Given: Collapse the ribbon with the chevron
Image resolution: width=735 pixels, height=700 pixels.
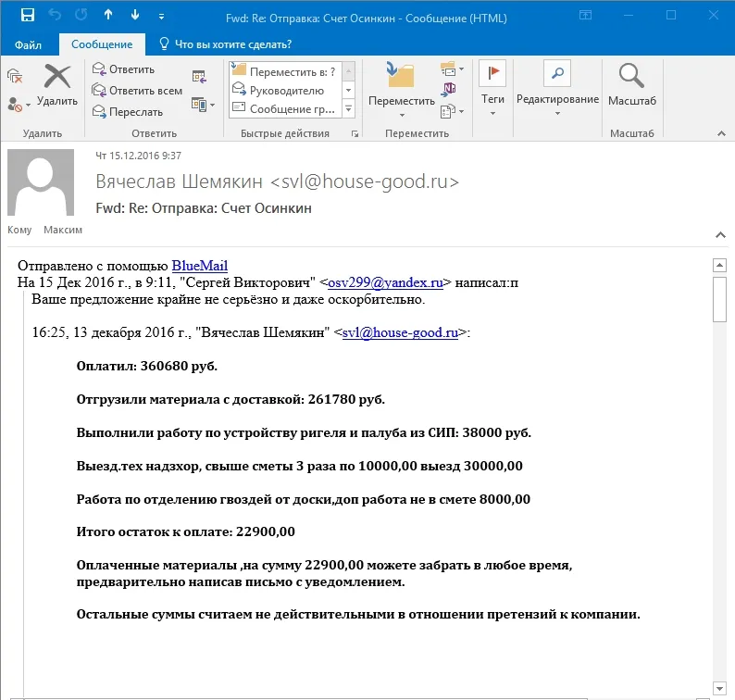Looking at the screenshot, I should (721, 134).
